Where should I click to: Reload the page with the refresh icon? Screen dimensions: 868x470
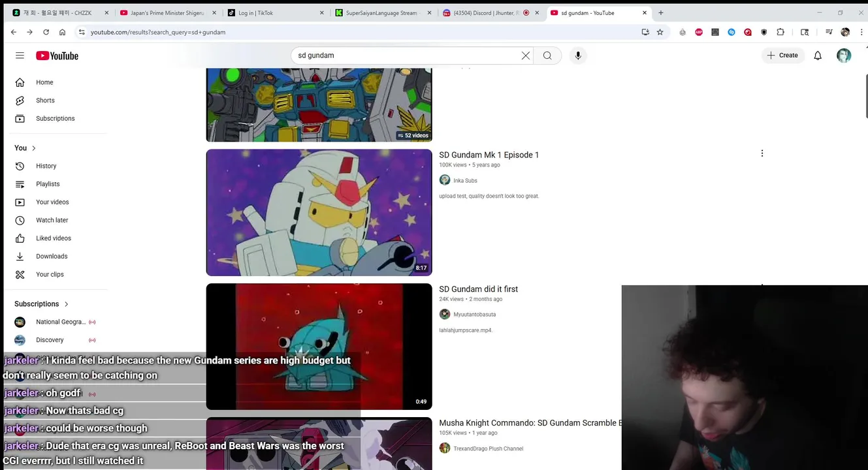(46, 32)
